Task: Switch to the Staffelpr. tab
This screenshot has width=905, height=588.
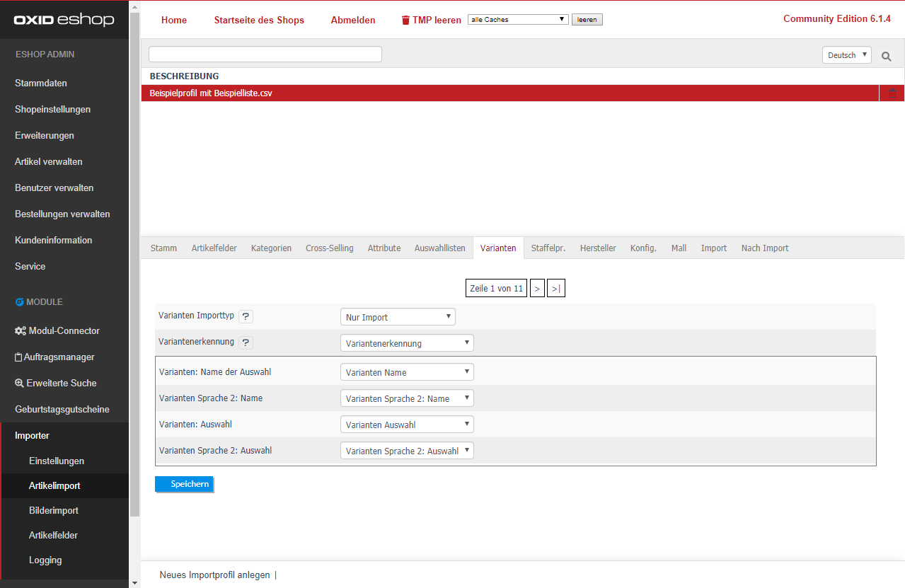Action: coord(548,248)
